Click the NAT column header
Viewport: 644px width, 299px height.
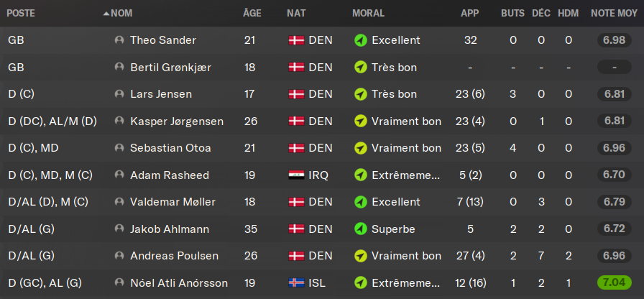295,14
